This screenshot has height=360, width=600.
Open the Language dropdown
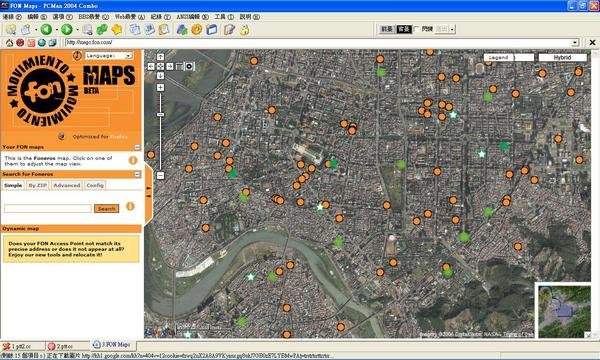pyautogui.click(x=109, y=56)
